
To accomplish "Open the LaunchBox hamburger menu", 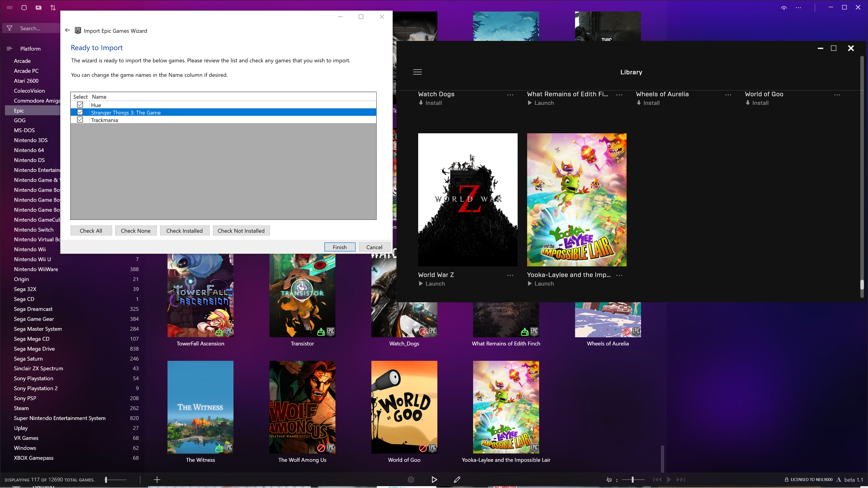I will tap(9, 7).
